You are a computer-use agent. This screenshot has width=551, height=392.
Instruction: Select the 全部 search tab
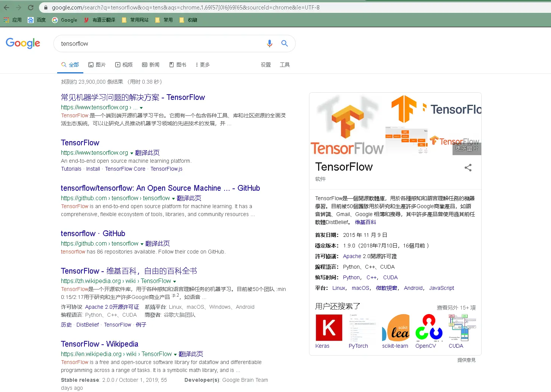pos(70,65)
